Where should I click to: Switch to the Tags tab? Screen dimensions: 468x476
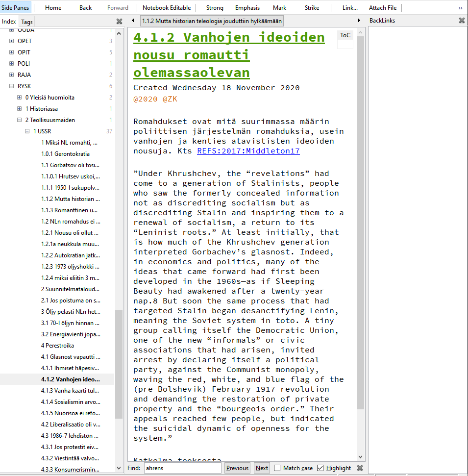click(x=27, y=22)
